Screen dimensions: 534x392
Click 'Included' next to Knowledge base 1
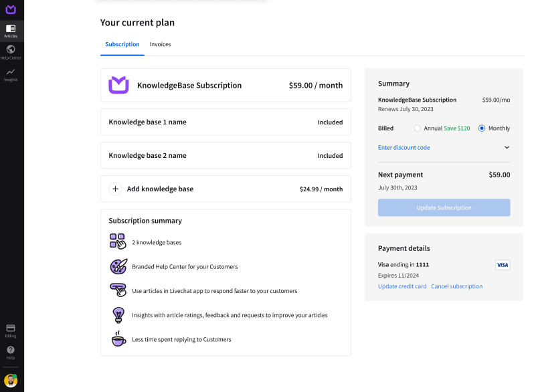pos(330,122)
